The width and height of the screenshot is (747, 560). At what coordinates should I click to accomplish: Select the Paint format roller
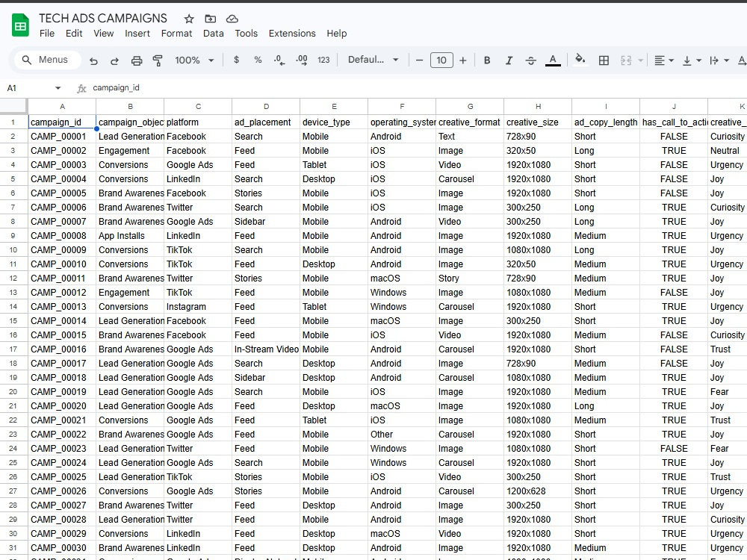coord(158,60)
